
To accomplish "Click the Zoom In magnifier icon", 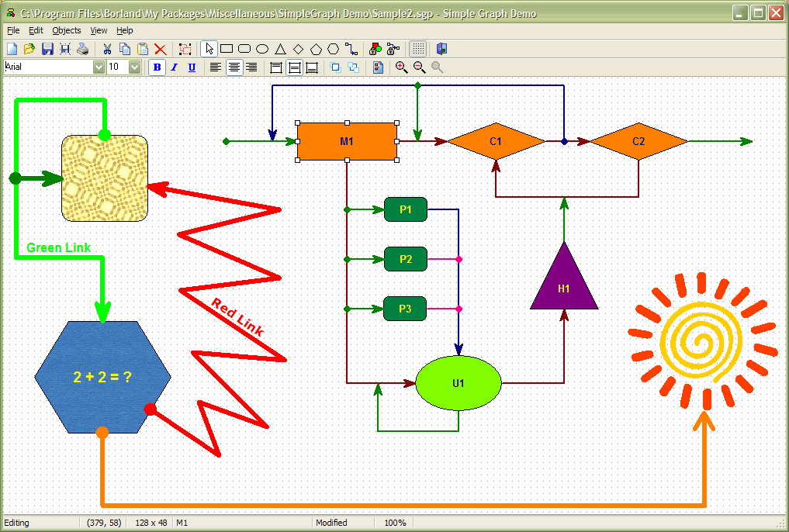I will [401, 67].
